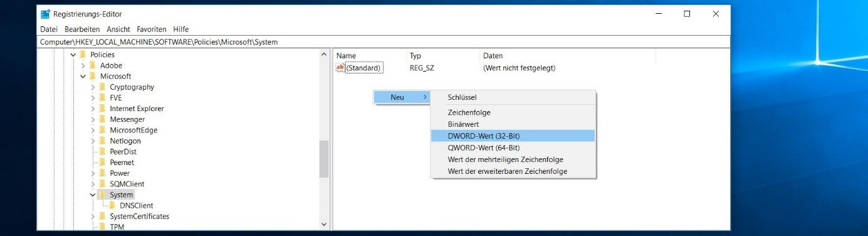This screenshot has height=236, width=868.
Task: Expand the Power key
Action: coord(93,173)
